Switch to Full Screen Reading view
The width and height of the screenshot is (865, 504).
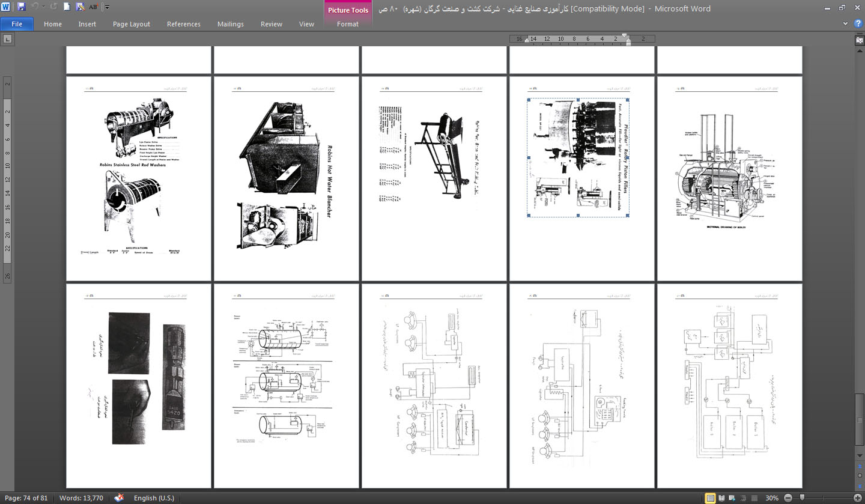[721, 498]
